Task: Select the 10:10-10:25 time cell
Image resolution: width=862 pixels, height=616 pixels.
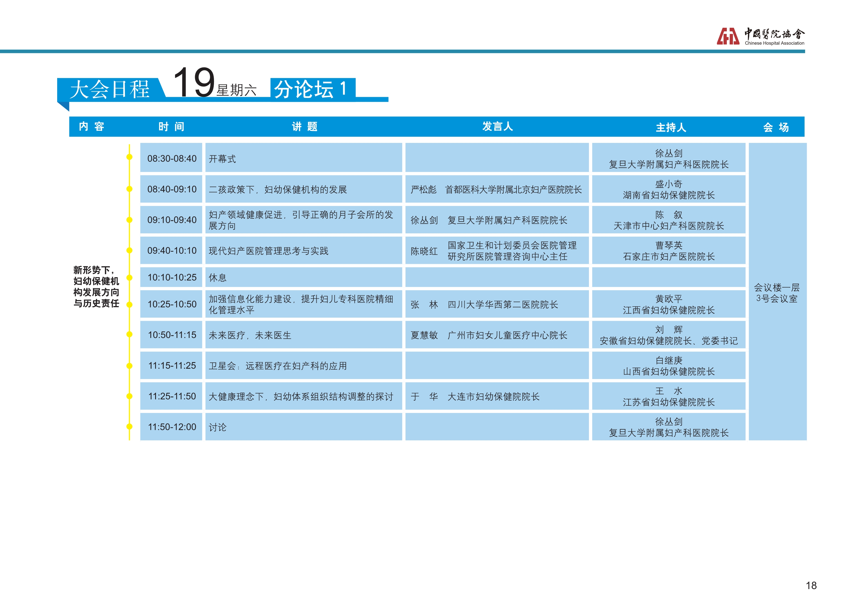Action: point(171,277)
